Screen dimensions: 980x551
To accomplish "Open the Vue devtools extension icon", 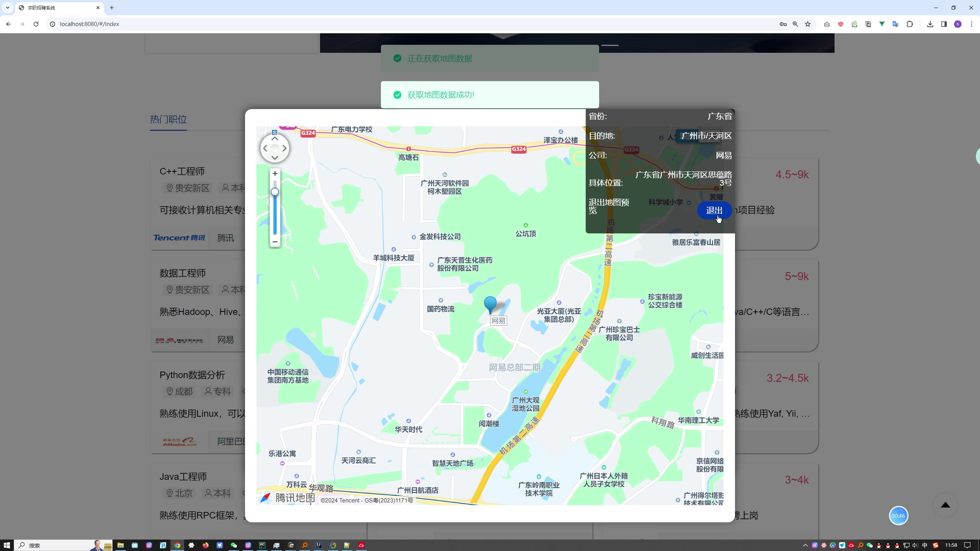I will [882, 24].
